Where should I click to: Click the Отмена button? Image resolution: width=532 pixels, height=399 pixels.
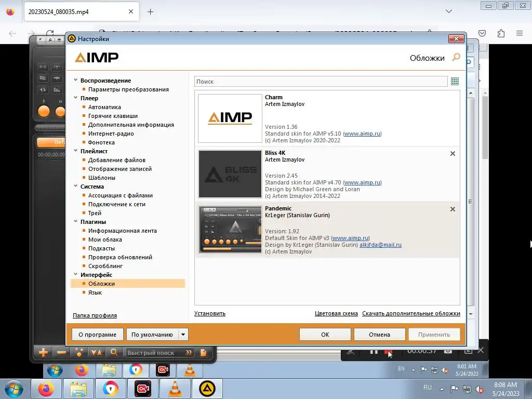pyautogui.click(x=380, y=335)
